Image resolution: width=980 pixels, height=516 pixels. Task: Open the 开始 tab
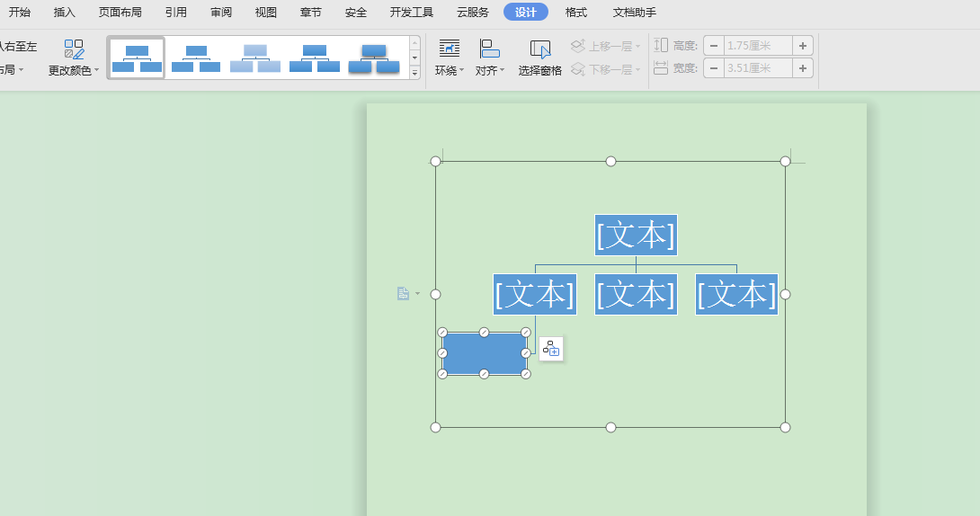(x=20, y=12)
